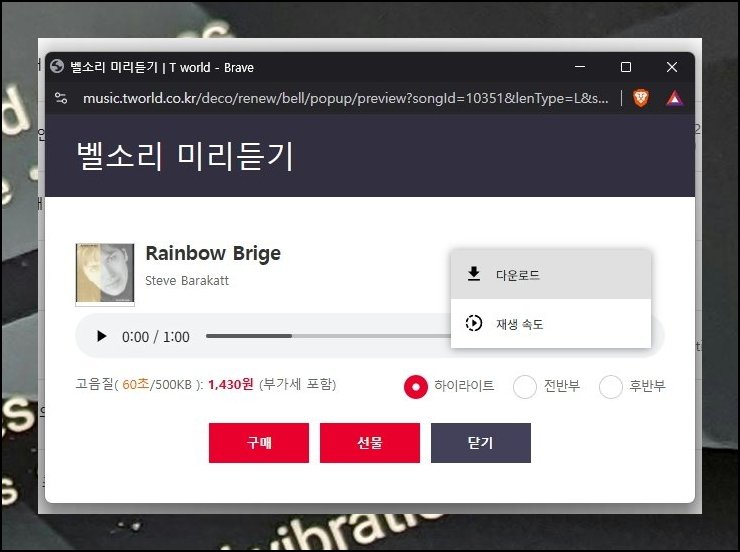Viewport: 740px width, 552px height.
Task: Click the (부가세 포함) tax note
Action: 297,385
